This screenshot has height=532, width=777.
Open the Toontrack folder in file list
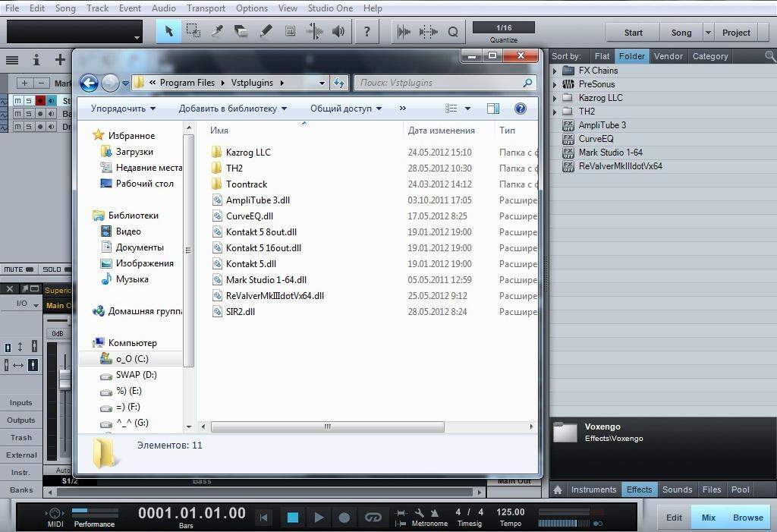pyautogui.click(x=246, y=184)
